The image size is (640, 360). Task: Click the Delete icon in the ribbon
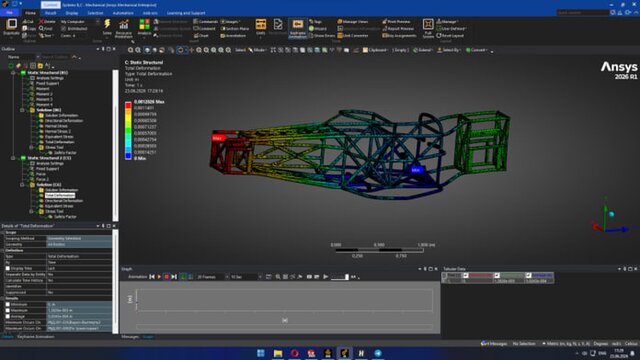pyautogui.click(x=42, y=22)
